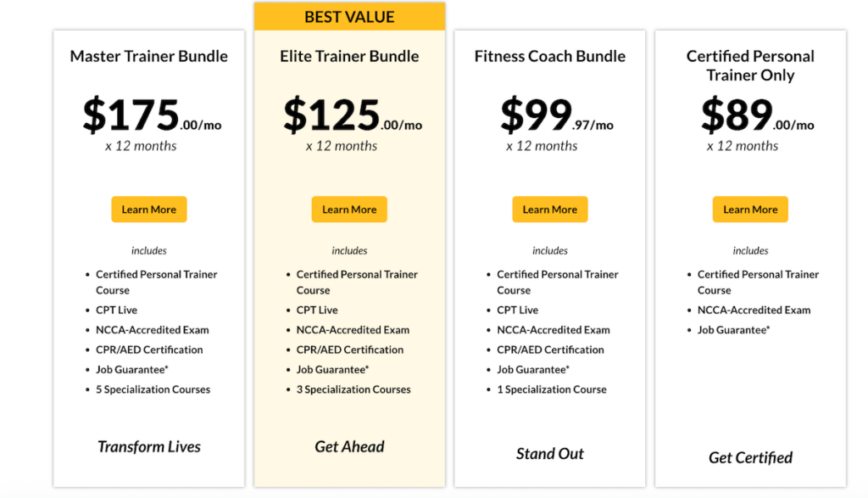Click the Master Trainer Bundle heading
The width and height of the screenshot is (868, 498).
pos(149,57)
